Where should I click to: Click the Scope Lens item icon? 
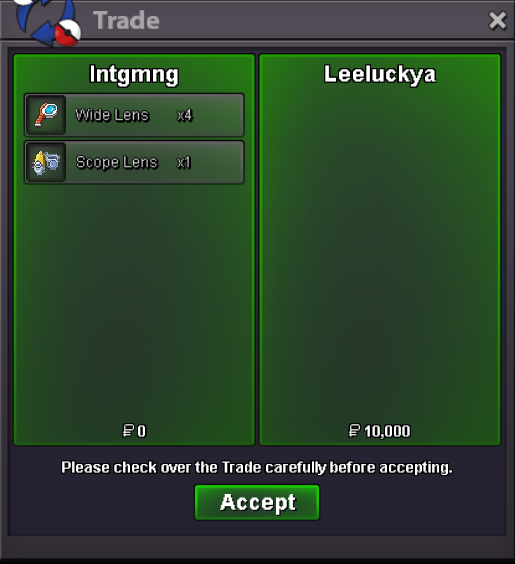(x=46, y=162)
